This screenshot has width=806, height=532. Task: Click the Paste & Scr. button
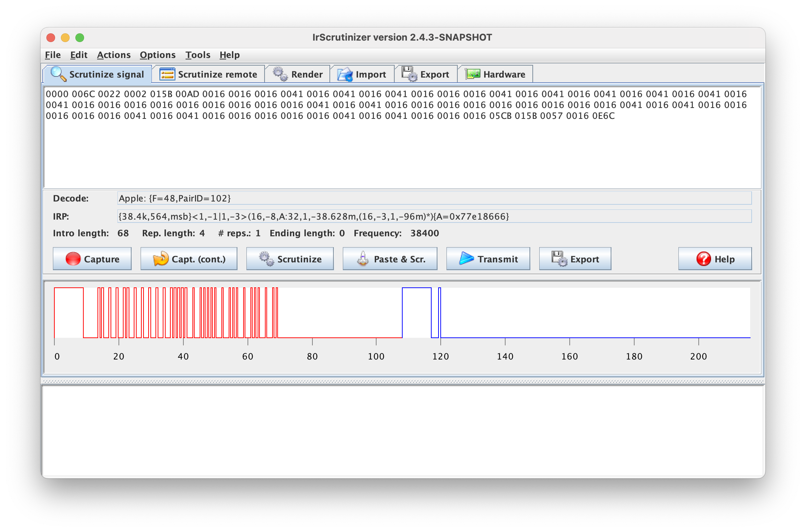[x=390, y=259]
